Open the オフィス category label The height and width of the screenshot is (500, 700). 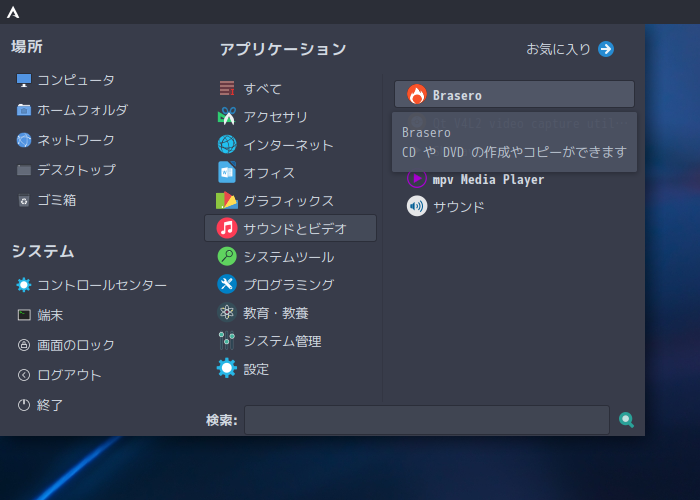(x=269, y=173)
